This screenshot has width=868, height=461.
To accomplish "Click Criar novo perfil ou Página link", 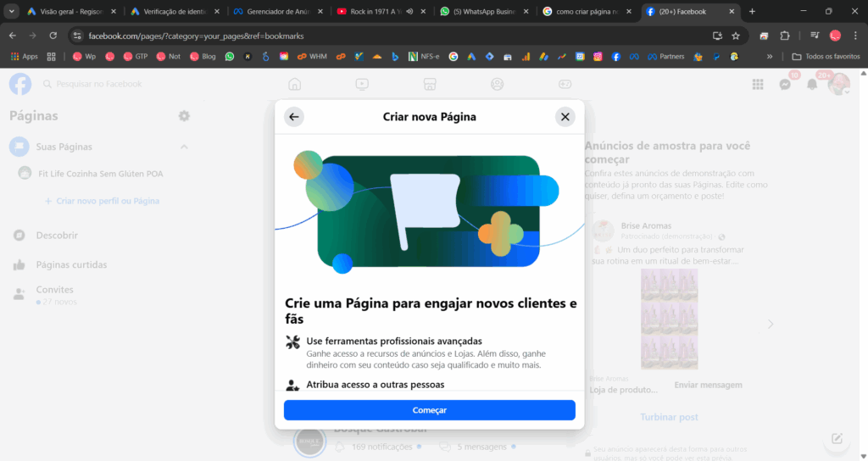I will point(103,201).
